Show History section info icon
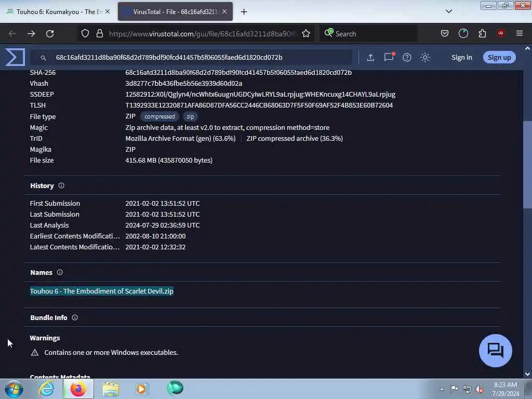Viewport: 532px width, 399px height. [x=61, y=185]
